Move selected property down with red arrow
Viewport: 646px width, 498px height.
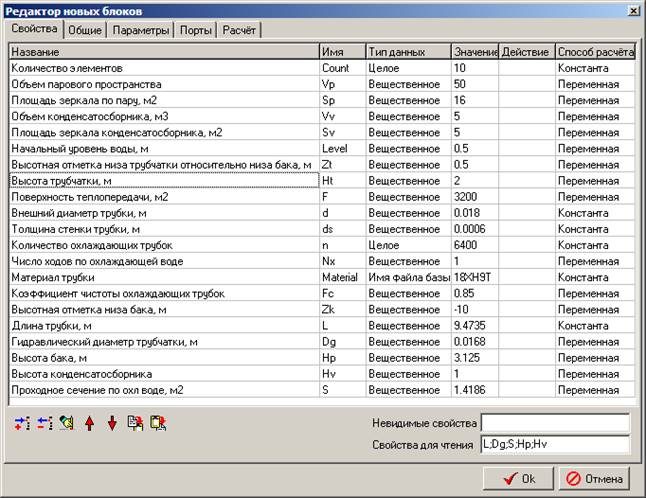click(111, 423)
